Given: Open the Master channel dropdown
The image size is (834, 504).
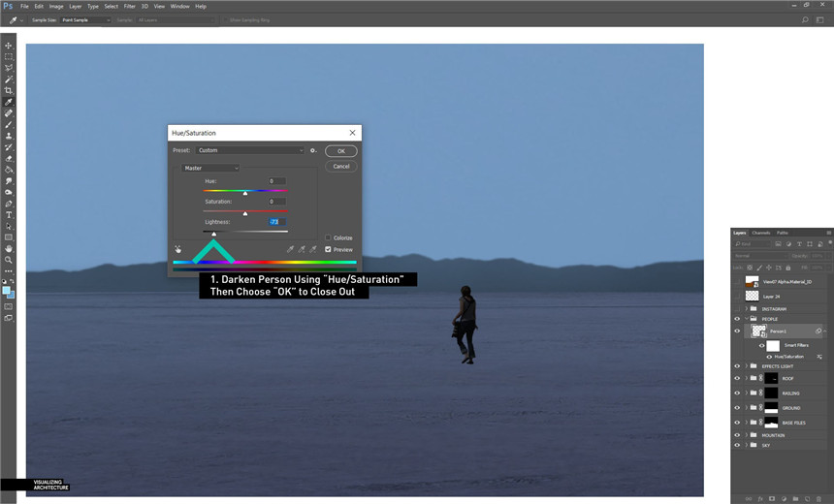Looking at the screenshot, I should (210, 168).
